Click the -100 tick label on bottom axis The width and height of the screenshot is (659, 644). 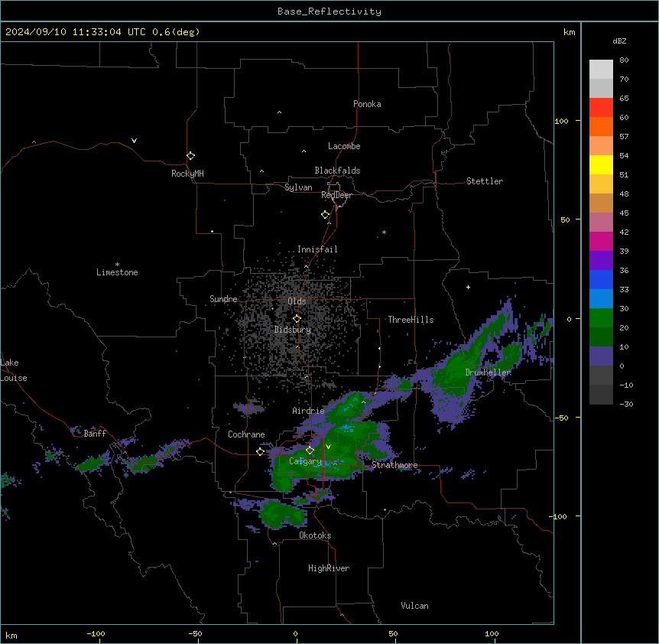click(x=96, y=633)
